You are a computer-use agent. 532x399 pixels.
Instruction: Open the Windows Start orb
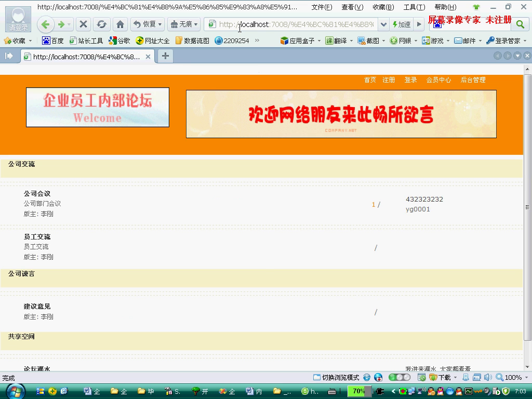click(x=16, y=391)
